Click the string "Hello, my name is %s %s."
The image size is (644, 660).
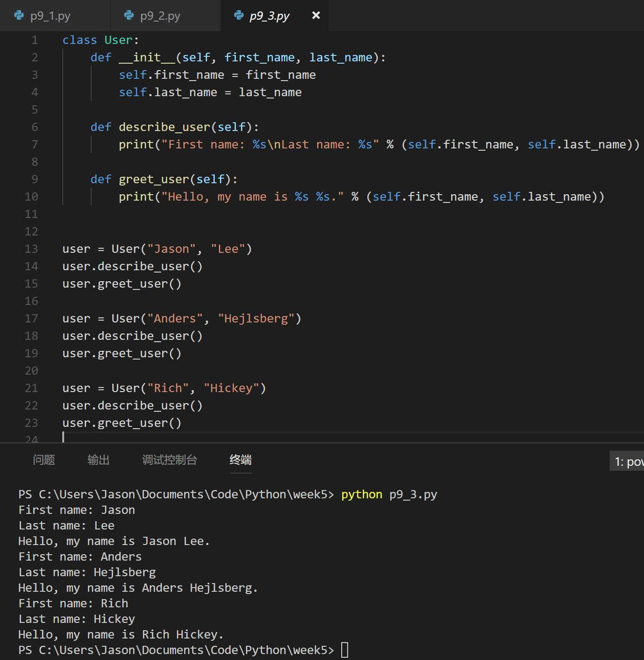[252, 197]
